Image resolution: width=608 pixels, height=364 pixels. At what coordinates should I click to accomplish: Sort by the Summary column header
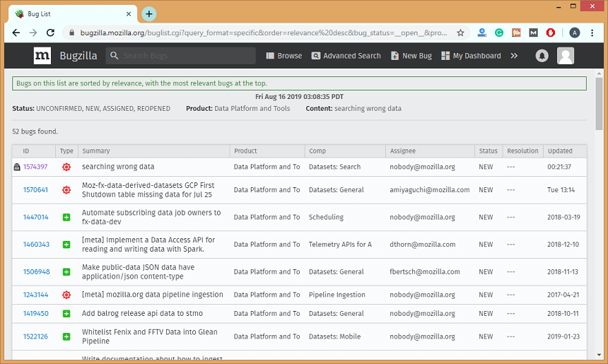(96, 151)
